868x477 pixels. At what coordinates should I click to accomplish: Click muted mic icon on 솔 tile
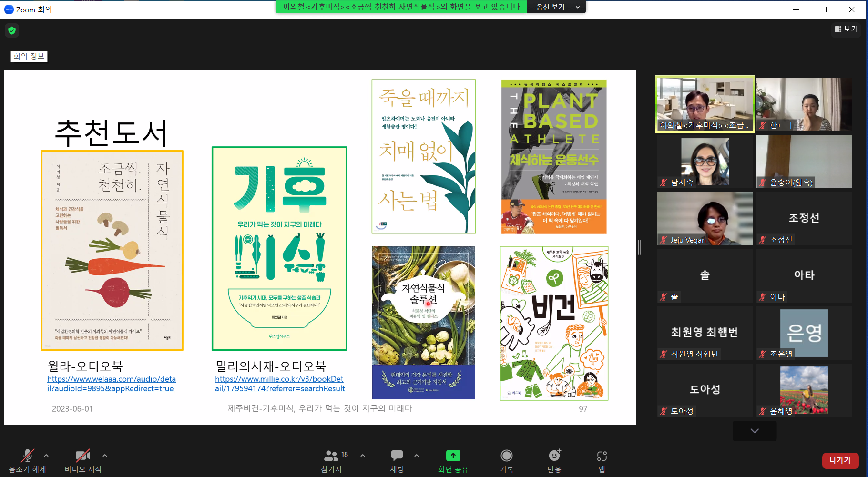[x=664, y=297]
